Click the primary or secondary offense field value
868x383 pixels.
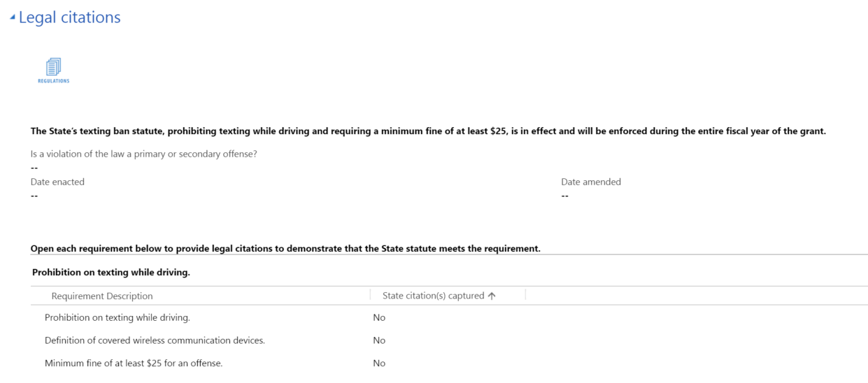34,168
